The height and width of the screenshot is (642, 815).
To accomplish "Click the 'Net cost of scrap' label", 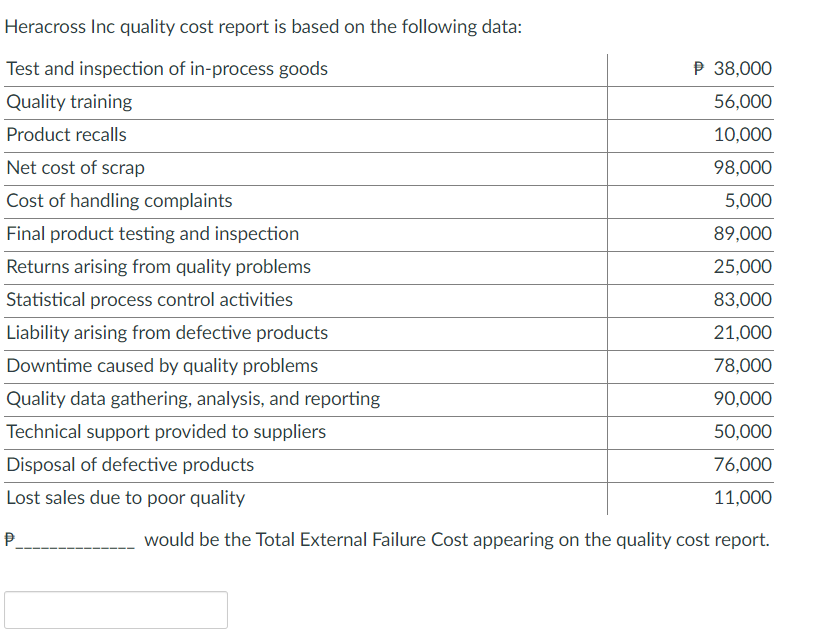I will [x=76, y=168].
